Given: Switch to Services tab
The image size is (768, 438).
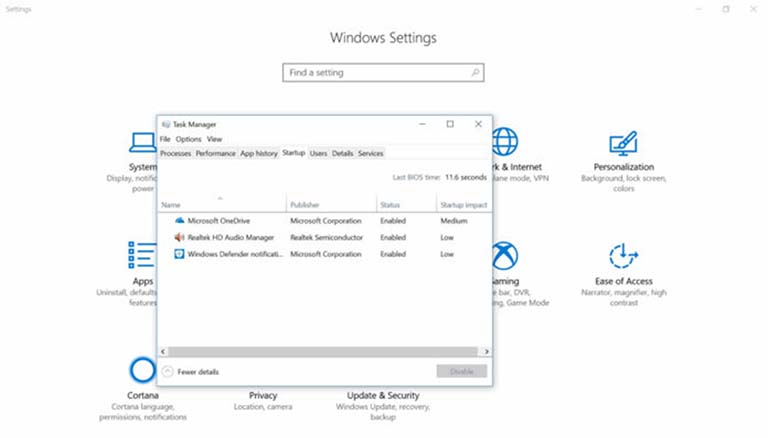Looking at the screenshot, I should pos(371,153).
